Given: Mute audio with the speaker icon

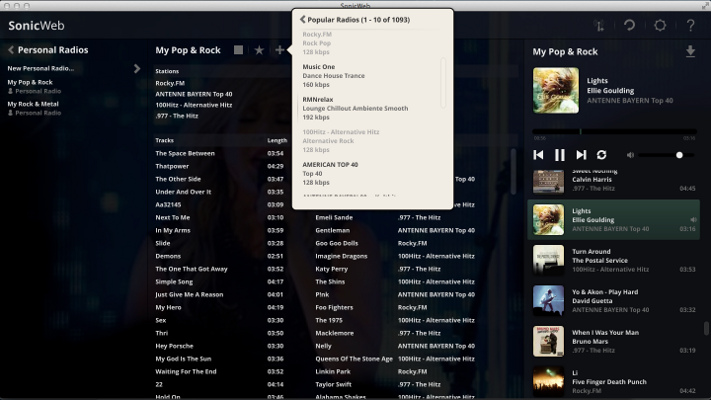Looking at the screenshot, I should coord(630,155).
